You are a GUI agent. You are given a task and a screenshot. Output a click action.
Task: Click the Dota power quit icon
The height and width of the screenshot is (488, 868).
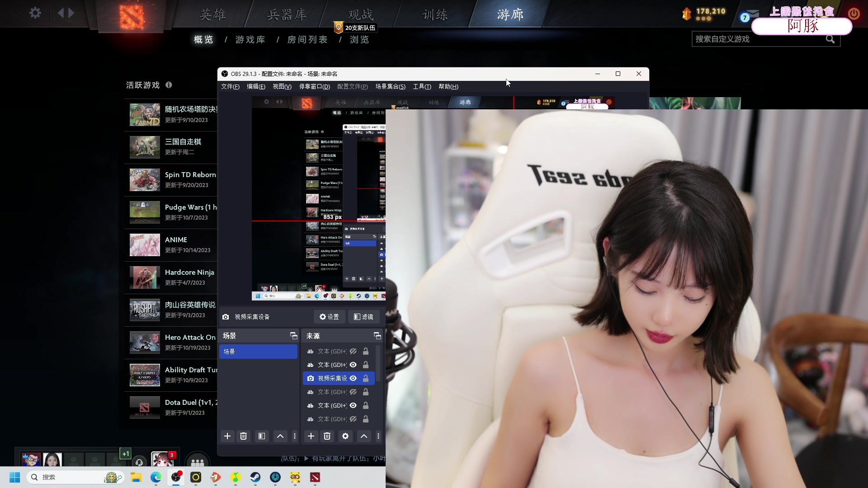click(x=854, y=14)
